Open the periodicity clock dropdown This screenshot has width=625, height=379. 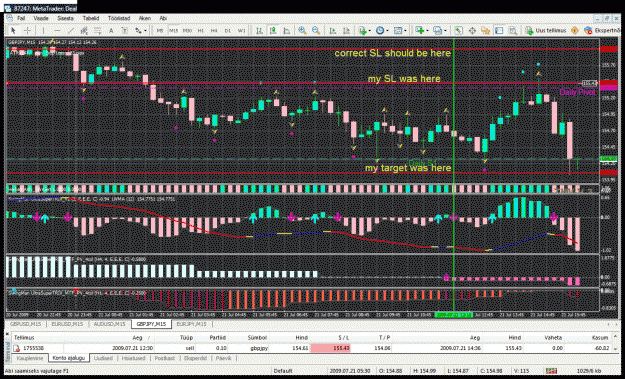[x=382, y=31]
